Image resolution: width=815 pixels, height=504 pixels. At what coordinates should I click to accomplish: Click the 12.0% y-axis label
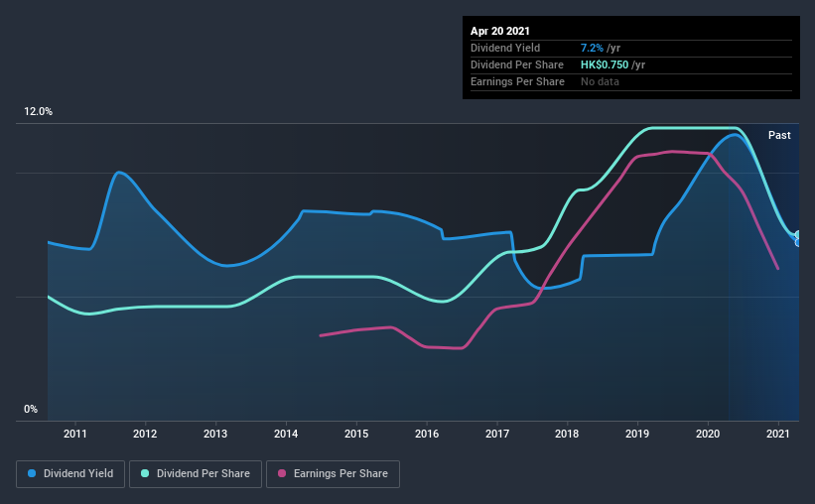pyautogui.click(x=38, y=112)
